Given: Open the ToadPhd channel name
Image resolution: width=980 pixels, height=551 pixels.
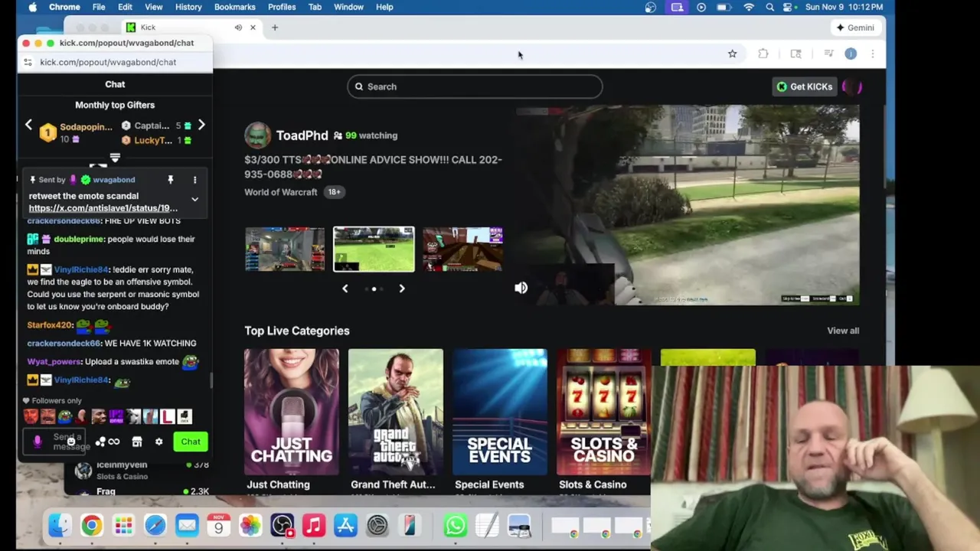Looking at the screenshot, I should (x=302, y=135).
